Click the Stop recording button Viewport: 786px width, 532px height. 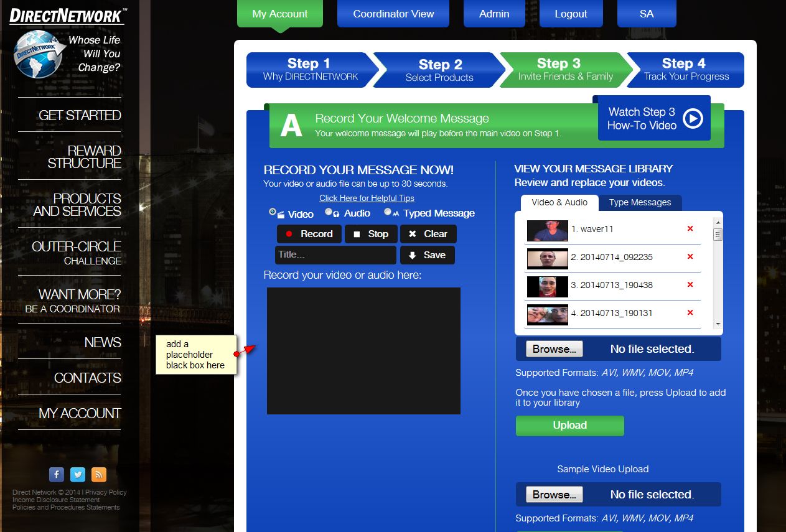[371, 234]
